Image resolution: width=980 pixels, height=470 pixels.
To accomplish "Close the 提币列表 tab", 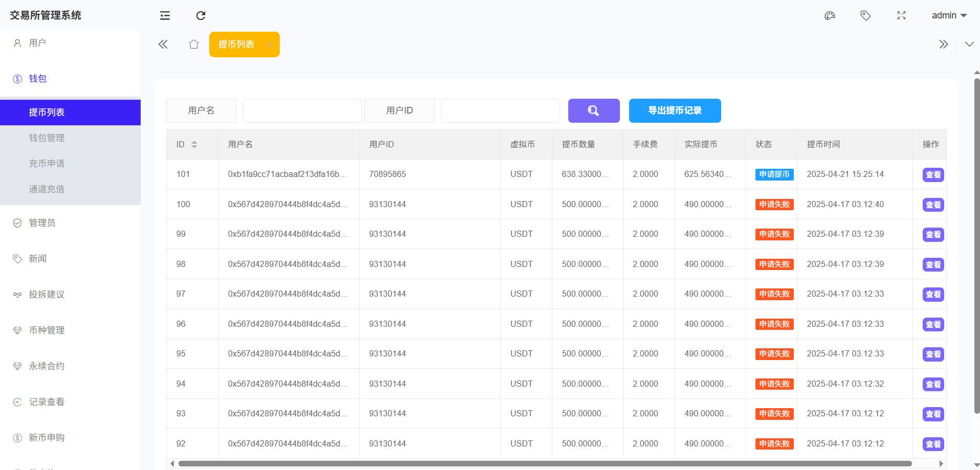I will point(270,45).
